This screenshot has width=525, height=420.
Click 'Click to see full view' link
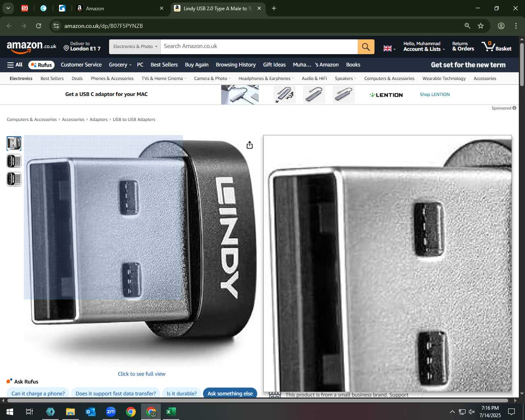click(x=142, y=374)
